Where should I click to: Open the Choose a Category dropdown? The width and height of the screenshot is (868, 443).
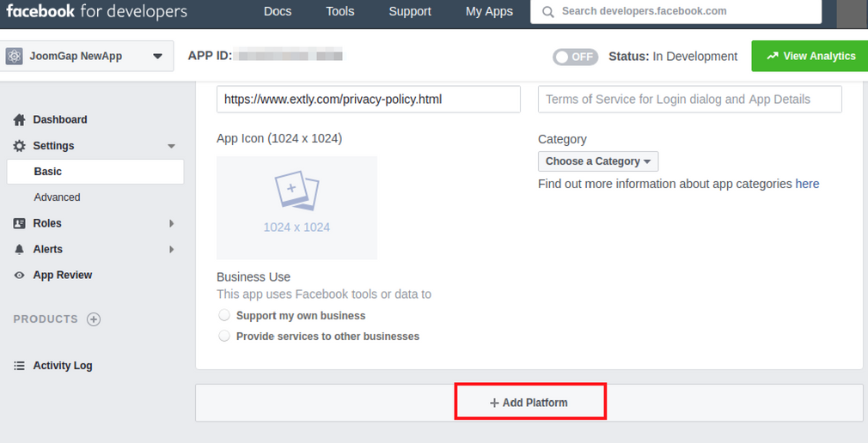tap(598, 161)
